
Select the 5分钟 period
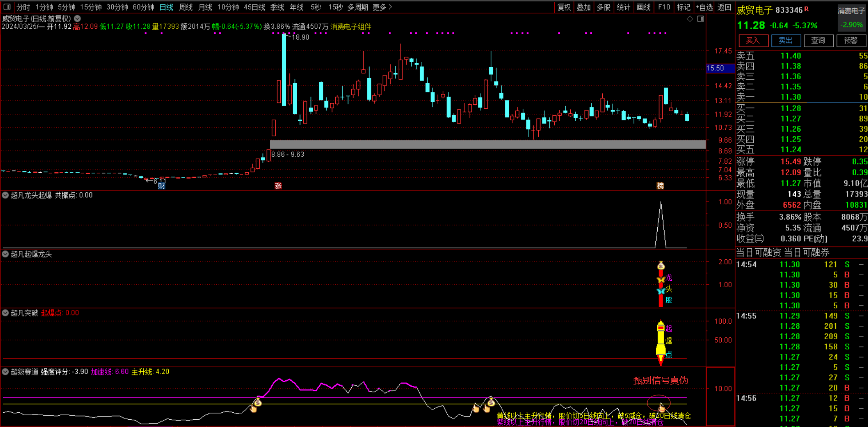pyautogui.click(x=67, y=7)
